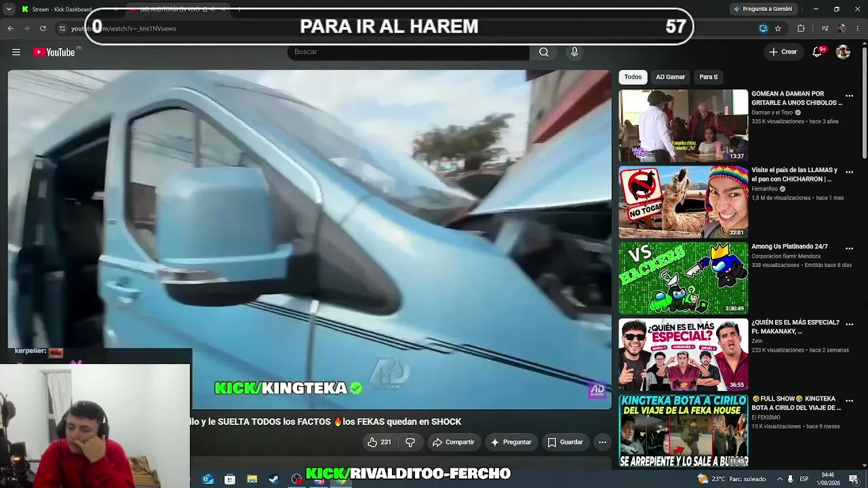Launch Steam from the taskbar
The height and width of the screenshot is (488, 868).
point(274,479)
